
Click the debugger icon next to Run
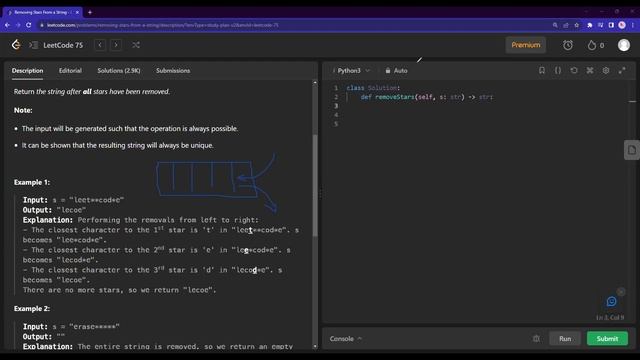pyautogui.click(x=536, y=338)
